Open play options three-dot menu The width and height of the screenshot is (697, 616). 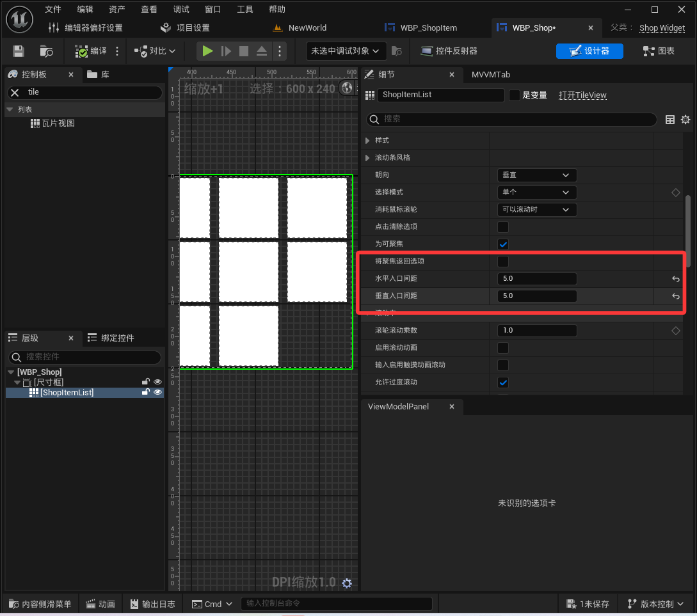(x=280, y=51)
